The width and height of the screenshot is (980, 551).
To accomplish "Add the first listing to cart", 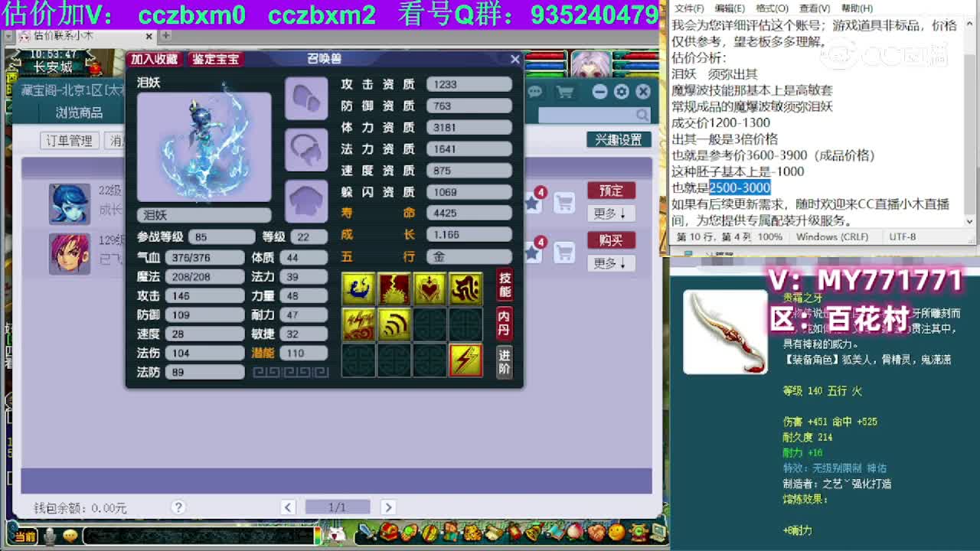I will [x=564, y=202].
